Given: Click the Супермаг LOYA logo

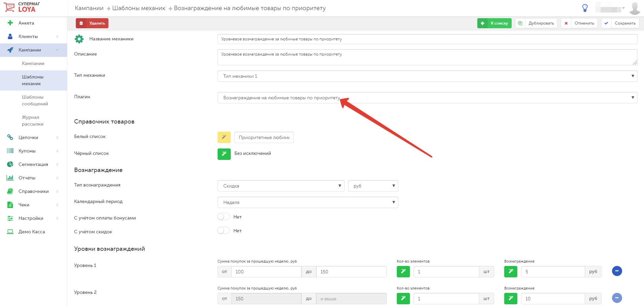Looking at the screenshot, I should pyautogui.click(x=22, y=7).
